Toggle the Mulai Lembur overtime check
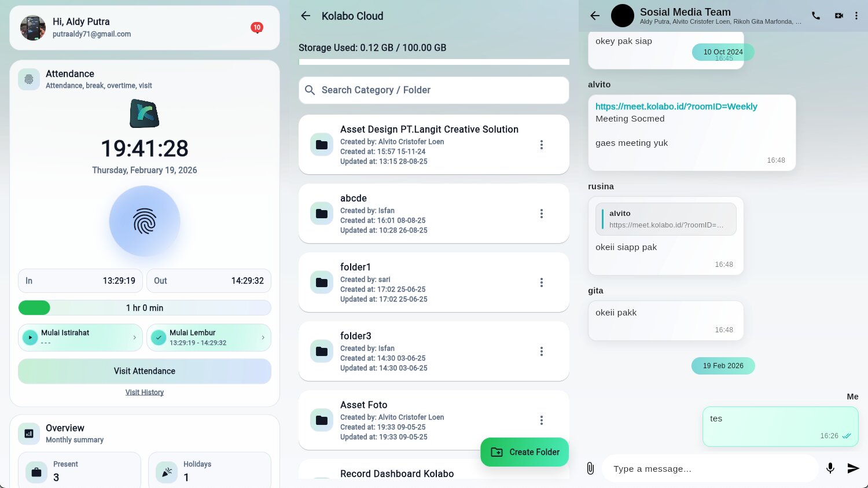The image size is (868, 488). coord(158,337)
